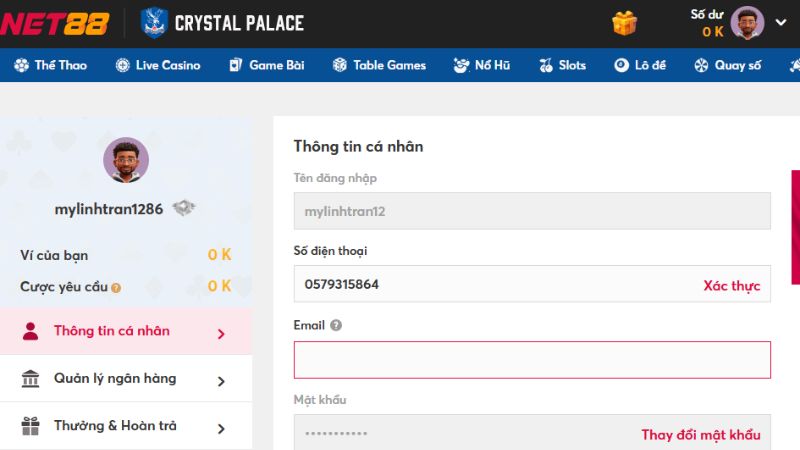800x450 pixels.
Task: Click Thay đổi mật khẩu link
Action: 700,434
